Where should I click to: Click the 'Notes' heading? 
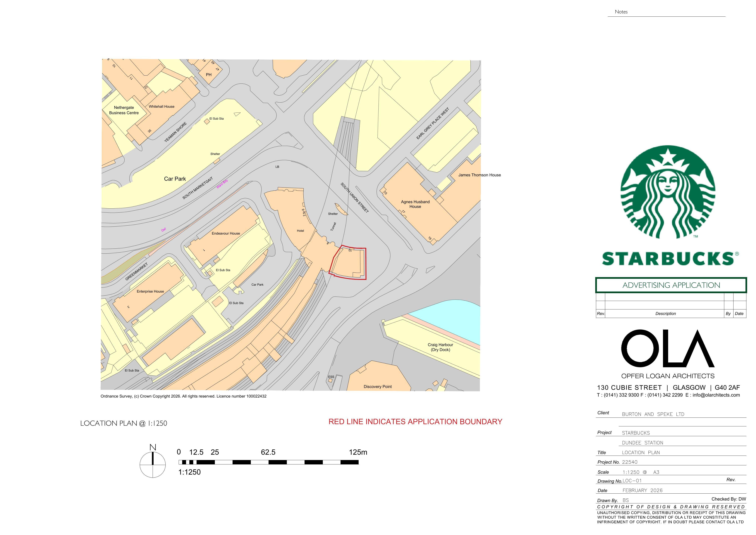click(x=621, y=12)
